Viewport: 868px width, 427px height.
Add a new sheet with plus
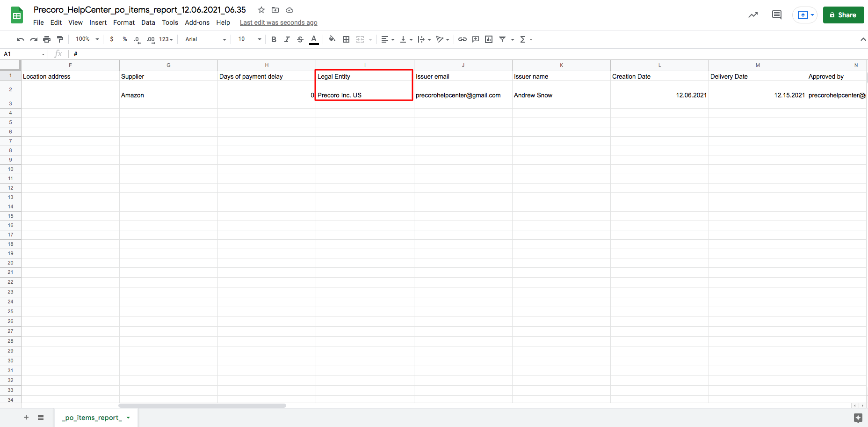click(26, 417)
